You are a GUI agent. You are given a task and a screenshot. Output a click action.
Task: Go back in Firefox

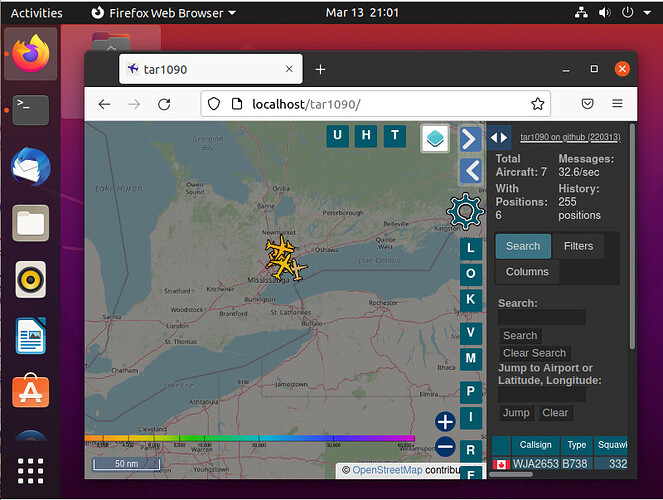[104, 104]
